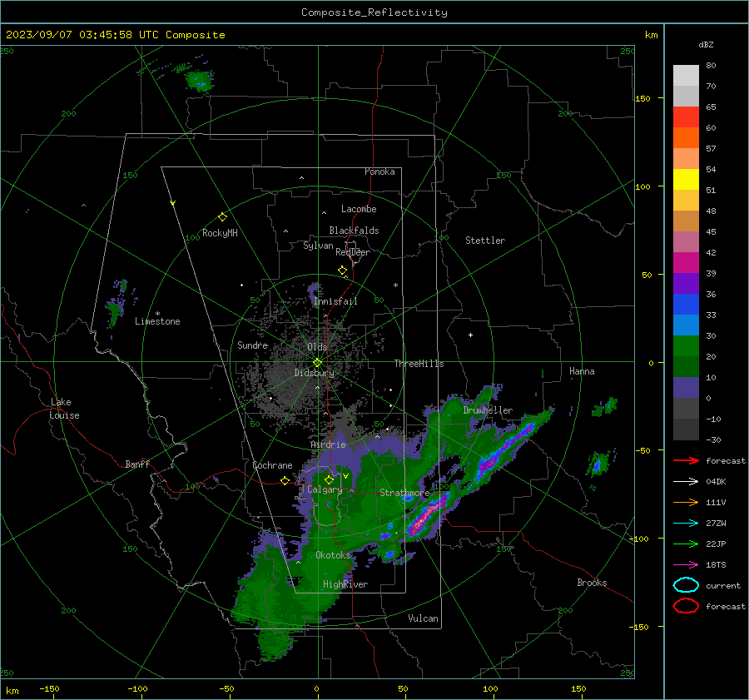The image size is (749, 700).
Task: Choose the green 22JP arrow icon
Action: [x=686, y=544]
